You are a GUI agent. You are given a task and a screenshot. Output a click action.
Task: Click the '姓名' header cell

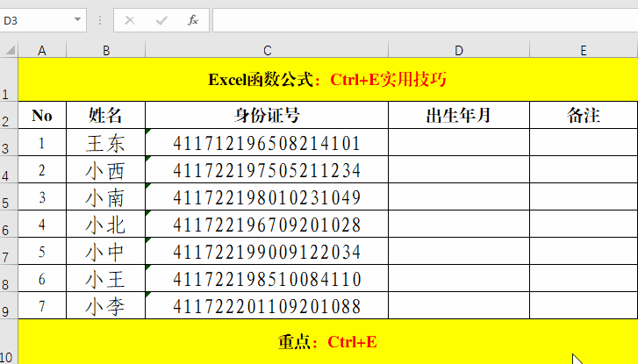[106, 115]
